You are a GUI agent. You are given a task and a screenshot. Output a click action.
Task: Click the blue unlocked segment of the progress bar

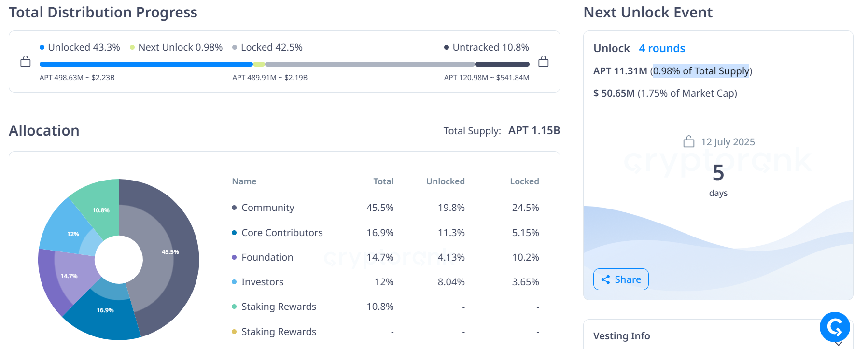click(x=145, y=64)
